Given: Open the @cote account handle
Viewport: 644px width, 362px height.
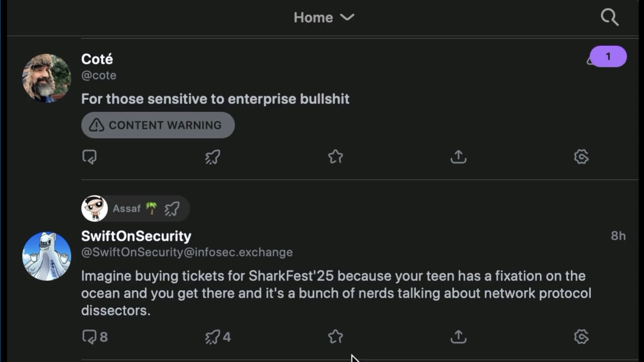Looking at the screenshot, I should (99, 75).
